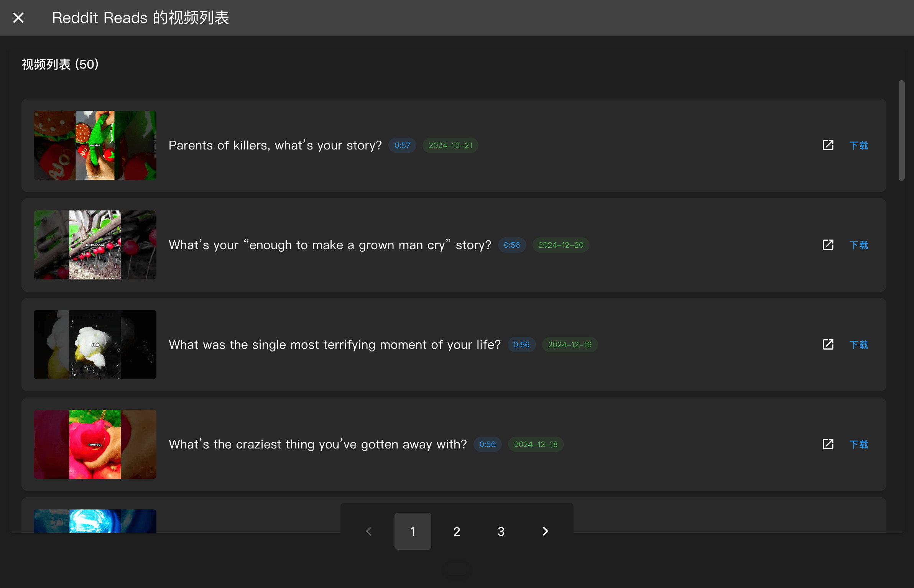This screenshot has width=914, height=588.
Task: Click the previous page arrow
Action: coord(369,531)
